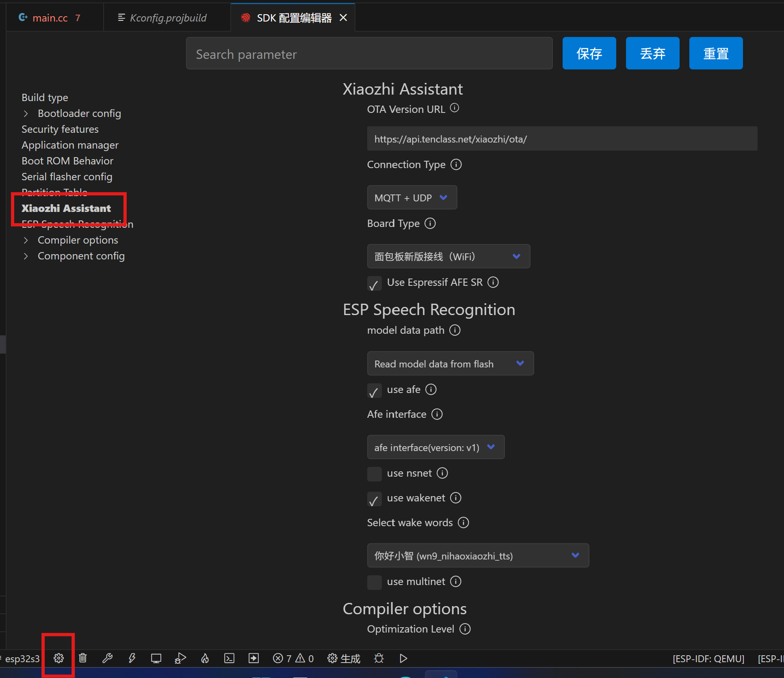This screenshot has height=678, width=784.
Task: Enable the use nsnet checkbox
Action: coord(374,474)
